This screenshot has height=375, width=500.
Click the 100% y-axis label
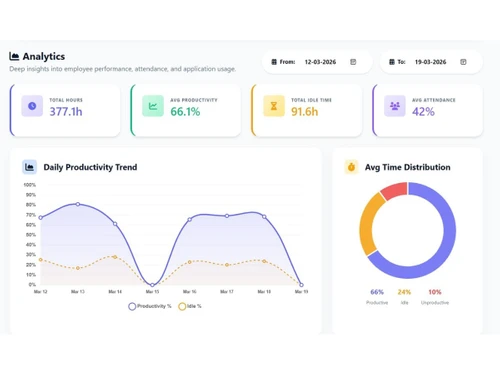pos(30,185)
